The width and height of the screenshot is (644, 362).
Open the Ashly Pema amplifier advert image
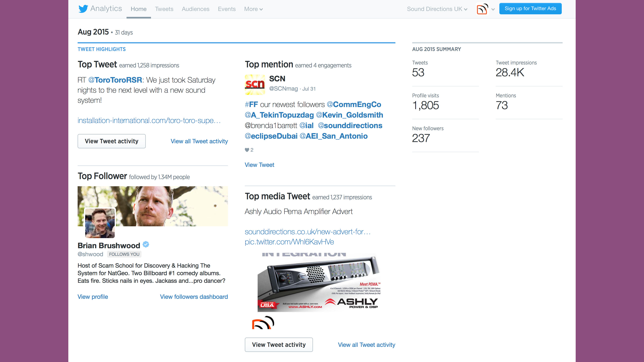(319, 282)
